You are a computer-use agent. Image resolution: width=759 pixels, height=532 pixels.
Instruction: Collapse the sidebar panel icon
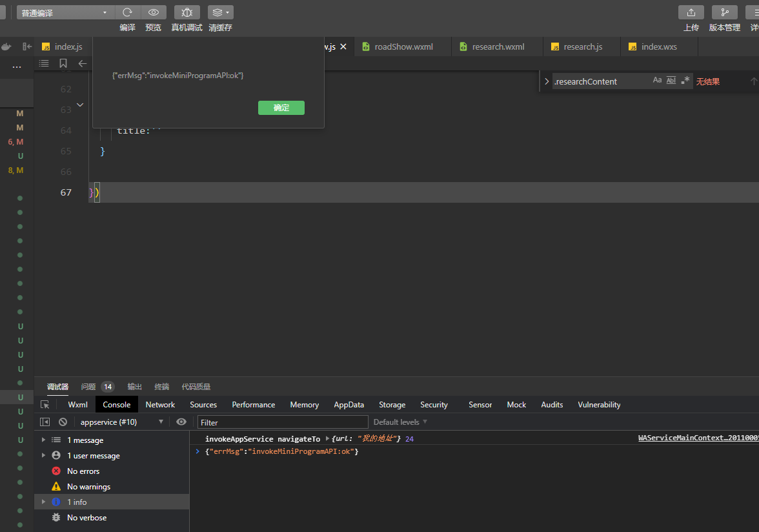tap(27, 46)
